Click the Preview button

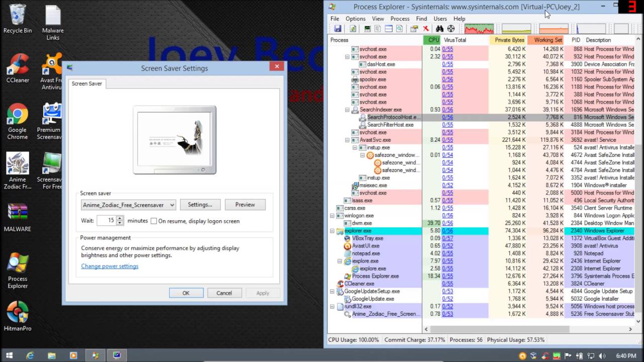coord(245,205)
